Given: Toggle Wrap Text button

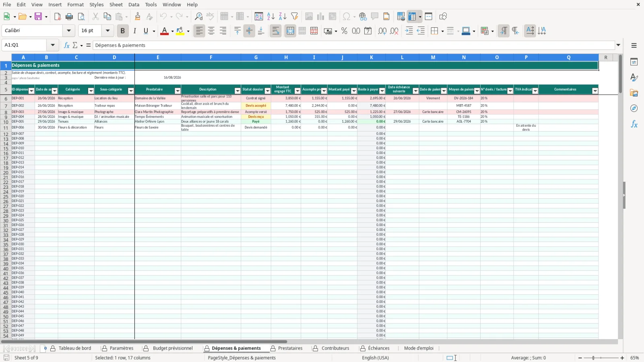Looking at the screenshot, I should pyautogui.click(x=276, y=31).
